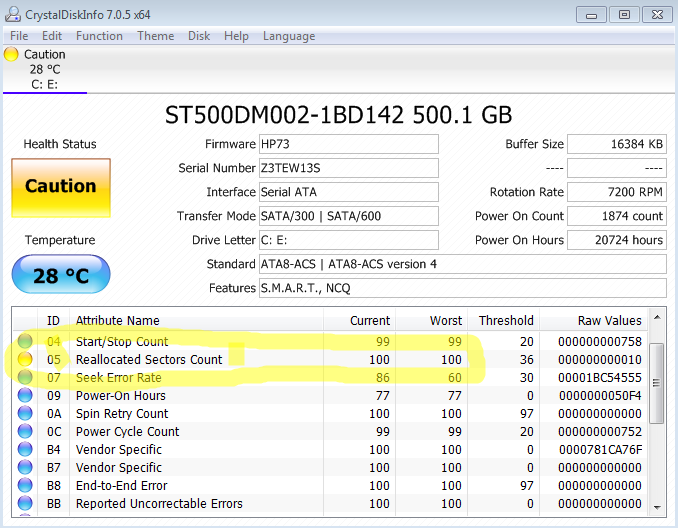Click the Current column header

[359, 320]
